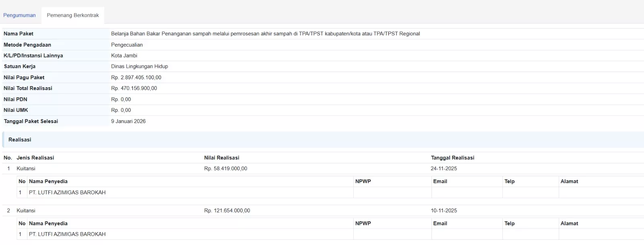This screenshot has width=644, height=245.
Task: Select the Rp. 58.419.000,00 realization value
Action: [225, 169]
